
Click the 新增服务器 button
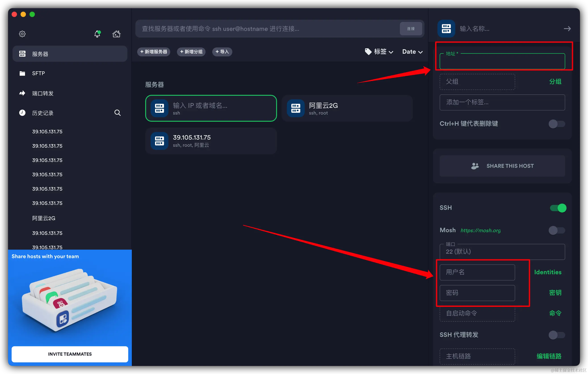[154, 52]
